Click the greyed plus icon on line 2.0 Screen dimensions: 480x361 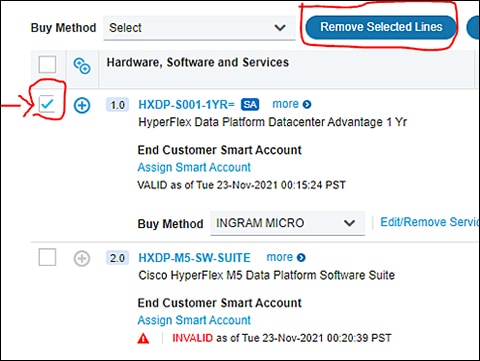point(82,258)
